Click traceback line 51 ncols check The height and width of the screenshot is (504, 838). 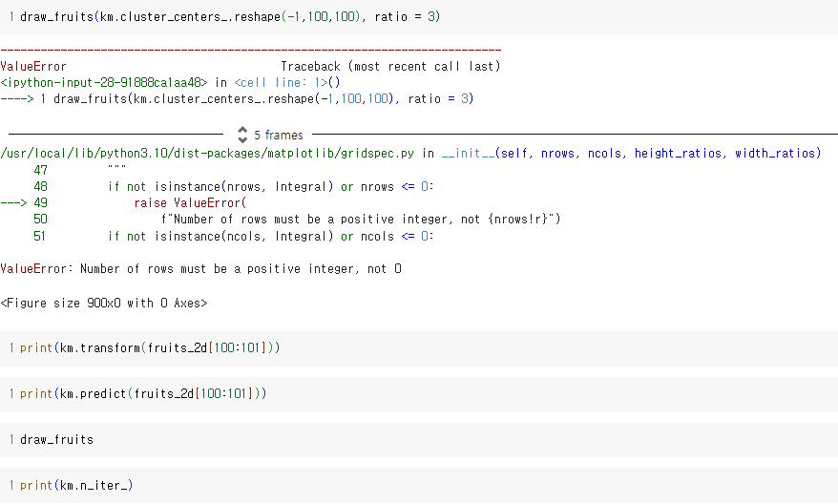[x=270, y=236]
